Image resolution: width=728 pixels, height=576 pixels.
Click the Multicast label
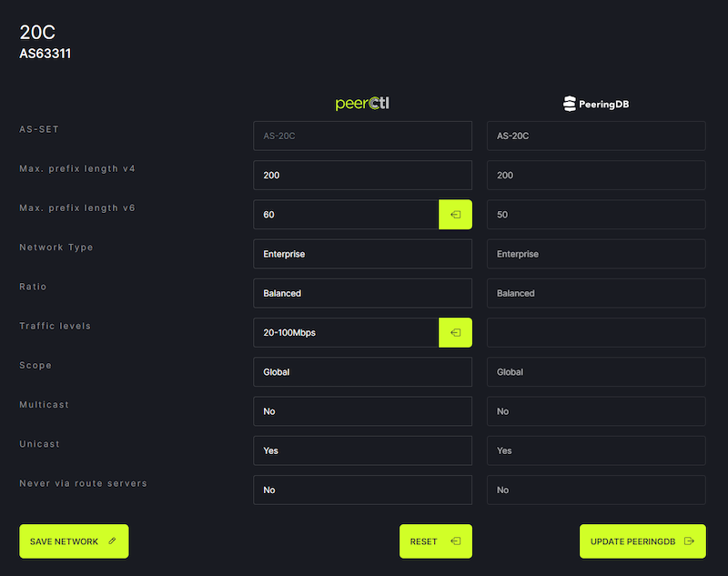44,405
